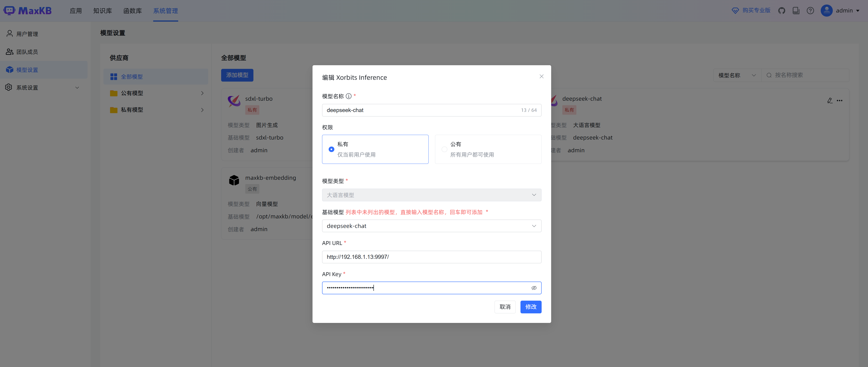Click the 私有模型 folder icon
This screenshot has width=868, height=367.
(x=114, y=110)
